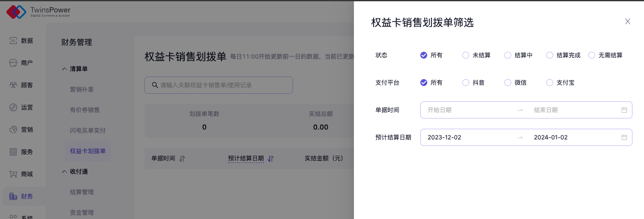The image size is (644, 219).
Task: Open the 顾客 sidebar section
Action: point(21,85)
